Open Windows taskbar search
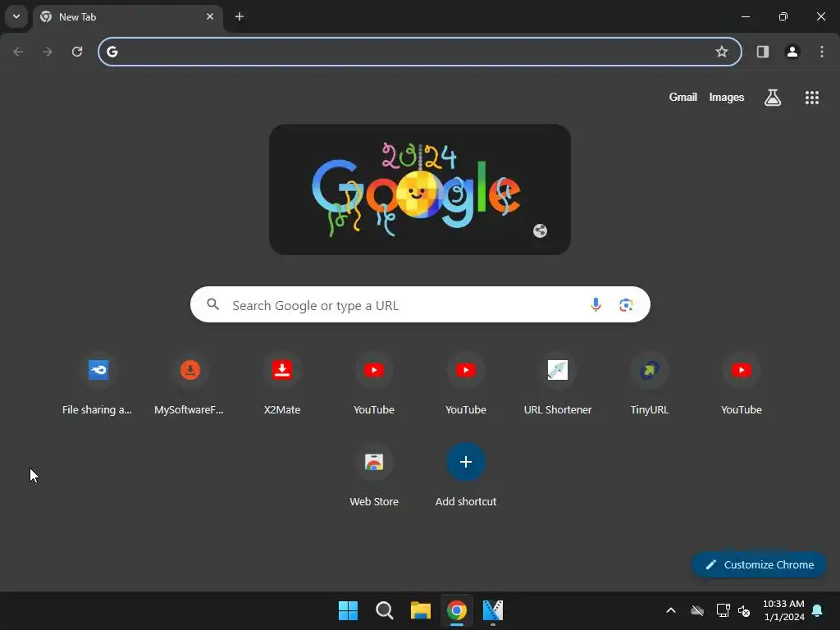This screenshot has width=840, height=630. click(x=385, y=610)
